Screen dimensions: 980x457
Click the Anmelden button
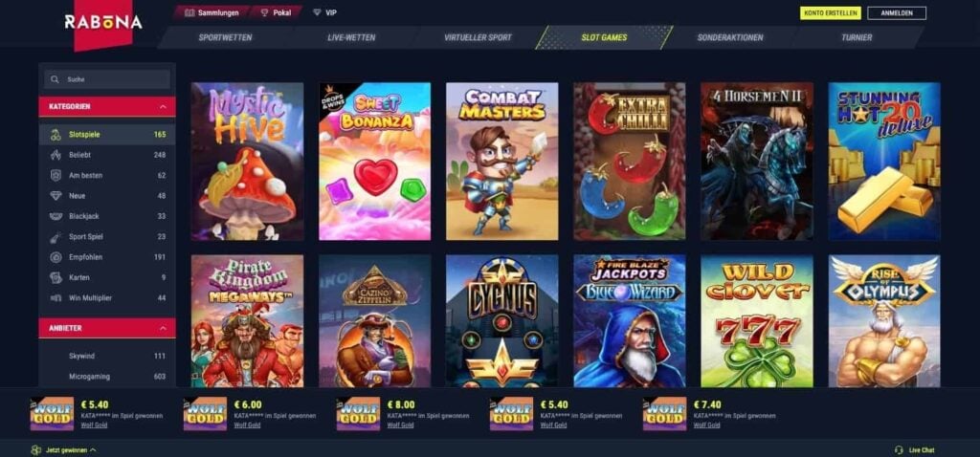click(897, 13)
